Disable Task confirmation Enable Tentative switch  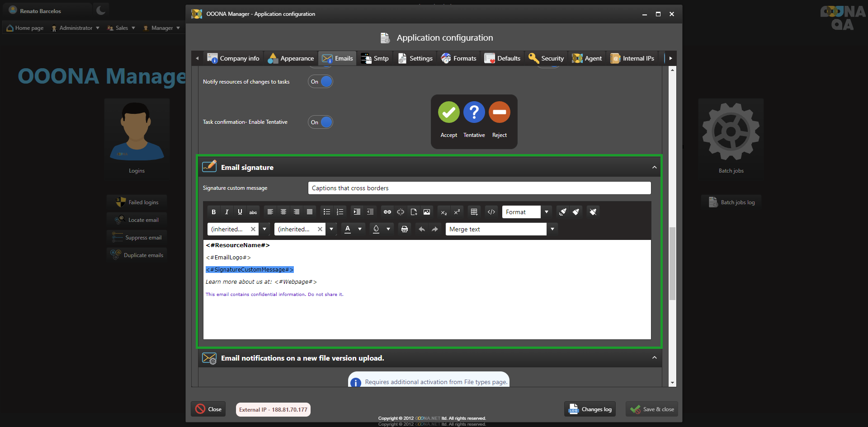coord(321,122)
